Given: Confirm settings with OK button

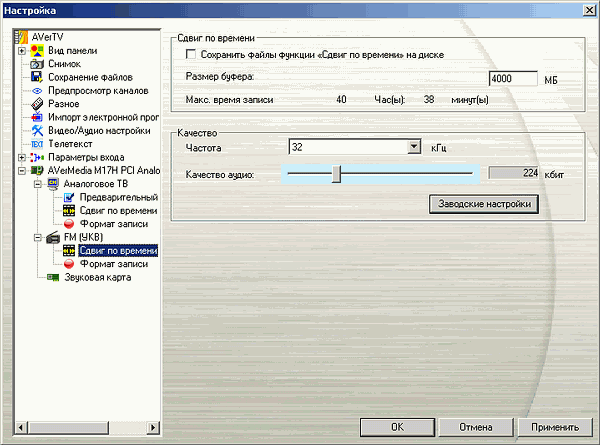Looking at the screenshot, I should 397,427.
